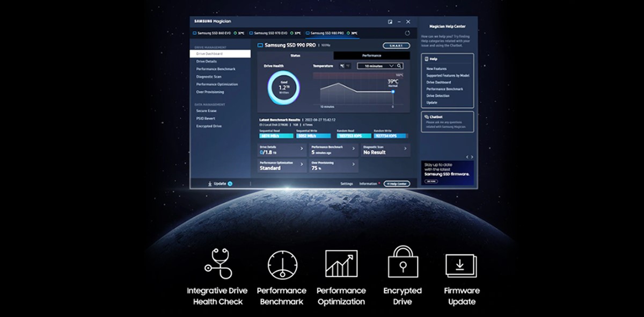Click the 39°C Normal temperature reading
The image size is (644, 317).
click(393, 83)
